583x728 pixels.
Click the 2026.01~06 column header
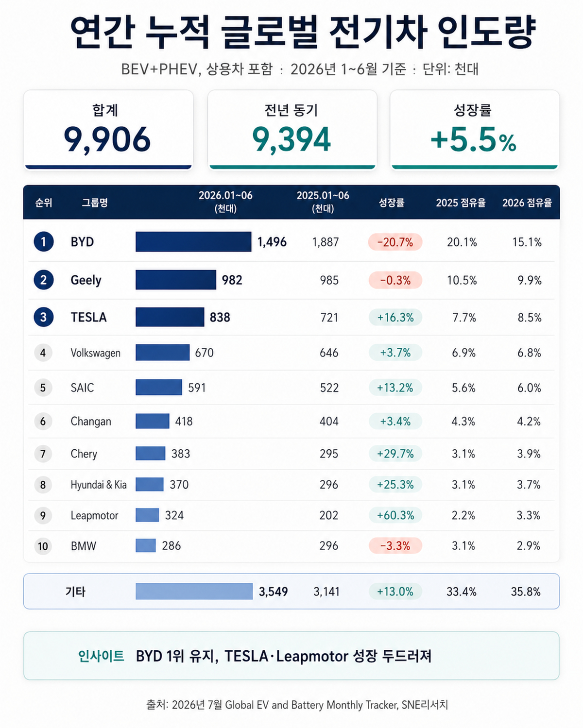click(225, 202)
